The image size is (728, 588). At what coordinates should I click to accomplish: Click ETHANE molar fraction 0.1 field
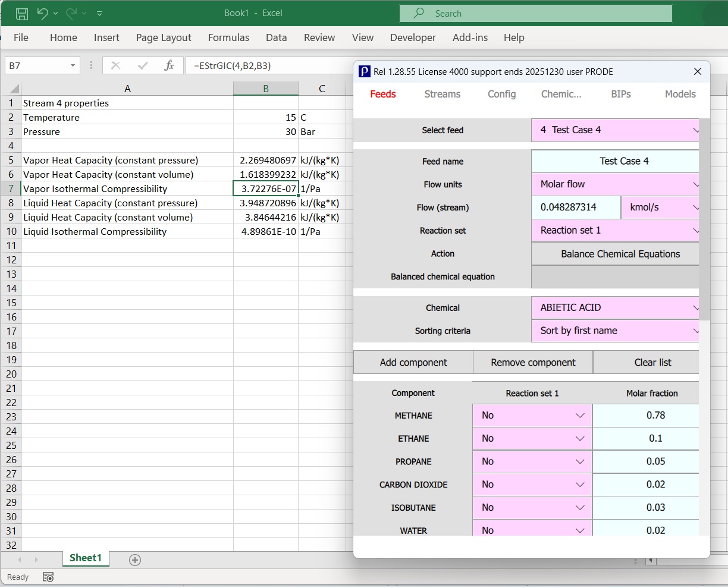[x=646, y=439]
